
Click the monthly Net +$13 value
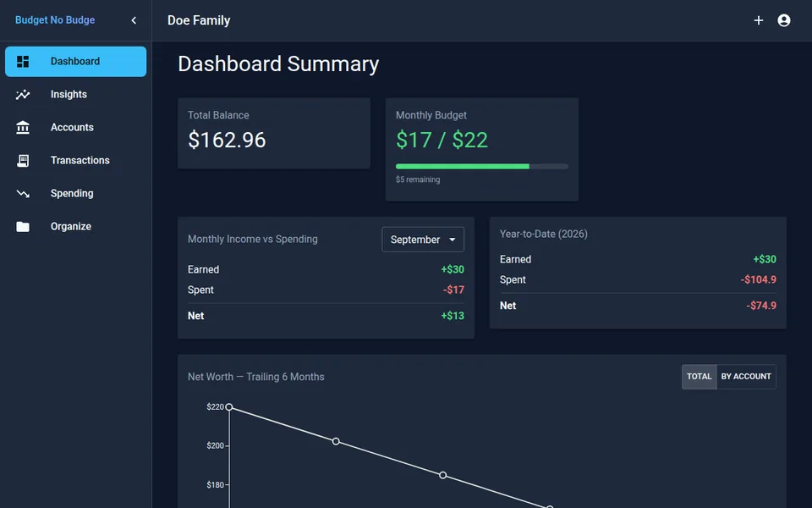pyautogui.click(x=453, y=316)
